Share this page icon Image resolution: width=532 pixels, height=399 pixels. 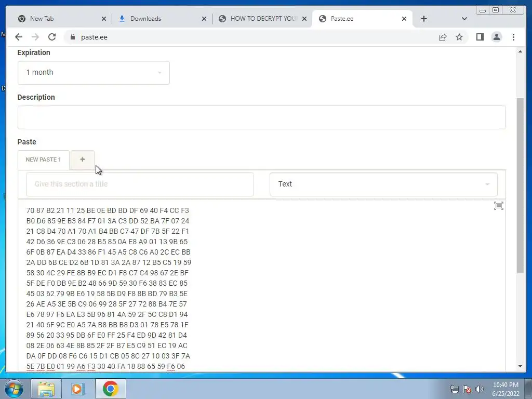coord(443,37)
